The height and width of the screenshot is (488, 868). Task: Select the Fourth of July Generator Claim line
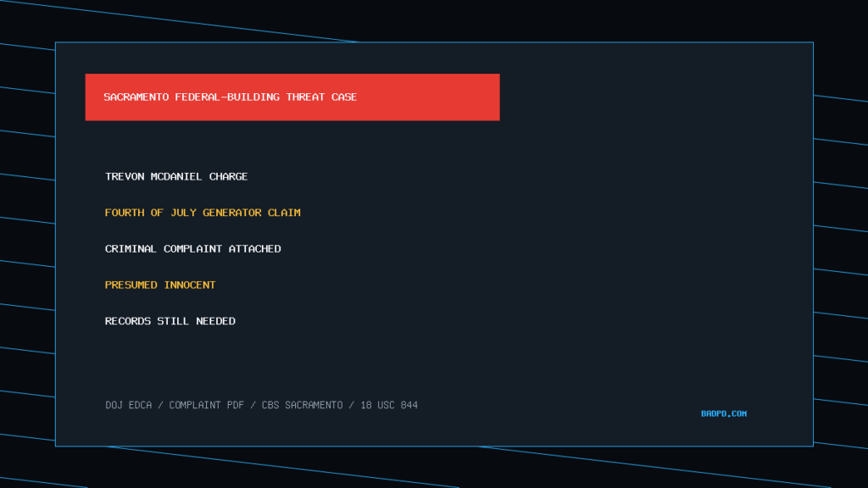click(x=203, y=213)
